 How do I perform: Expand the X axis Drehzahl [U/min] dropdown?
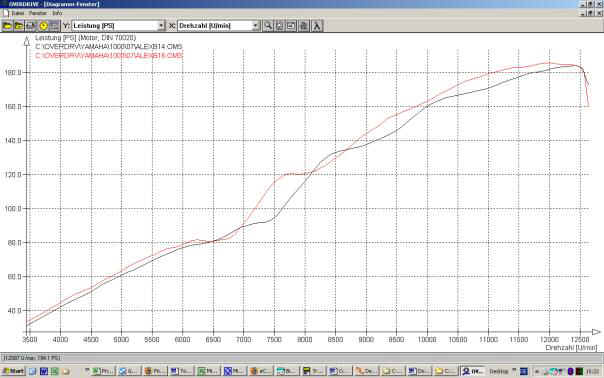255,26
